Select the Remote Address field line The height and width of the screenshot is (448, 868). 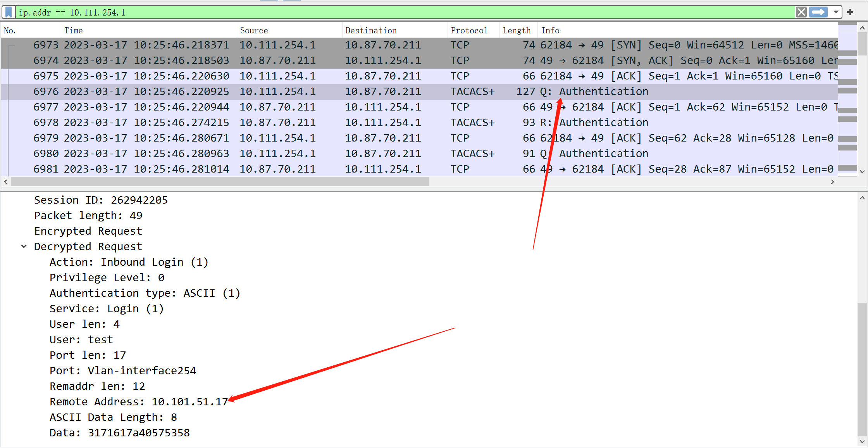[x=138, y=402]
